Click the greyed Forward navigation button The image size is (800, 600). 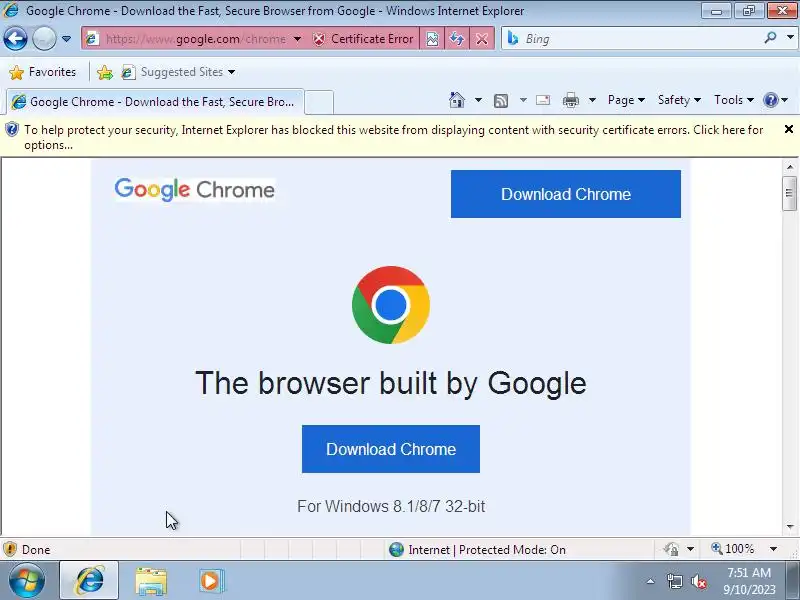point(44,39)
